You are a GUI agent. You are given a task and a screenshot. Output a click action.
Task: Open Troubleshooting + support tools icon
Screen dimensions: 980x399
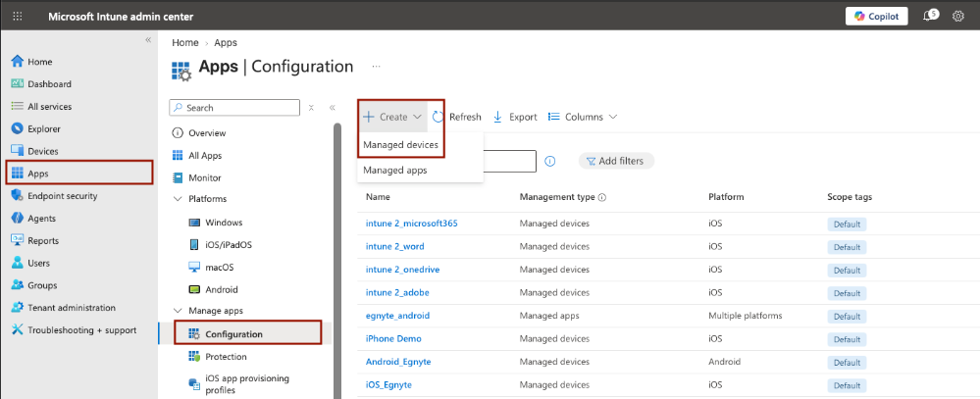tap(18, 330)
